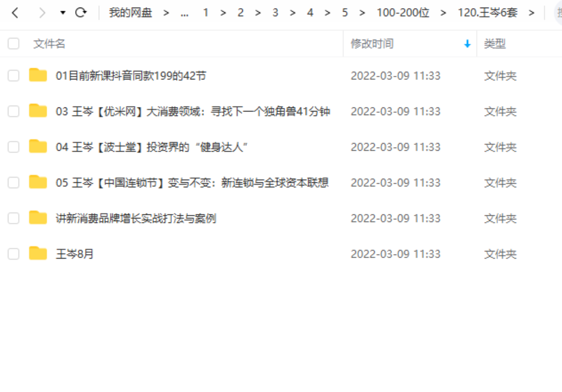Sort by the 类型 column header

coord(495,44)
